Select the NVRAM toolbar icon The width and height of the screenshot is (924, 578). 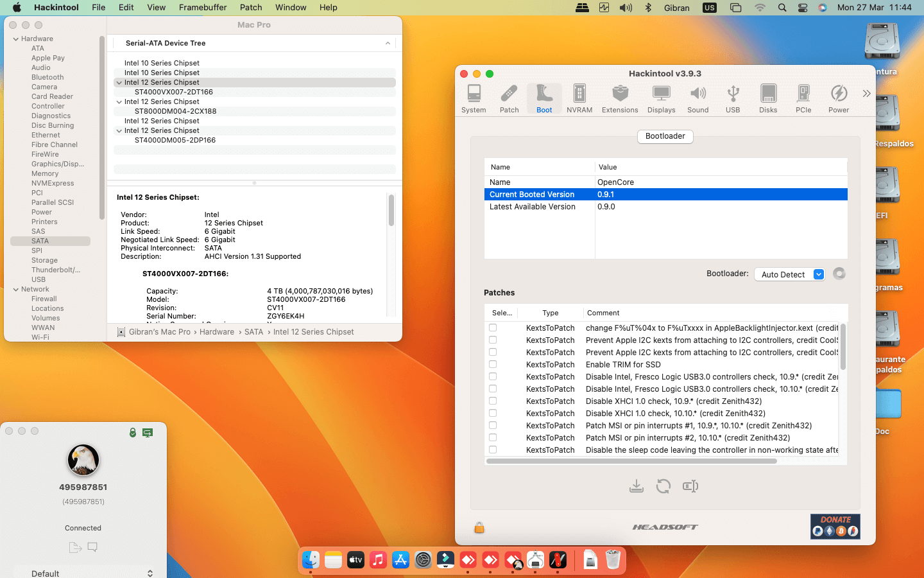[x=579, y=99]
